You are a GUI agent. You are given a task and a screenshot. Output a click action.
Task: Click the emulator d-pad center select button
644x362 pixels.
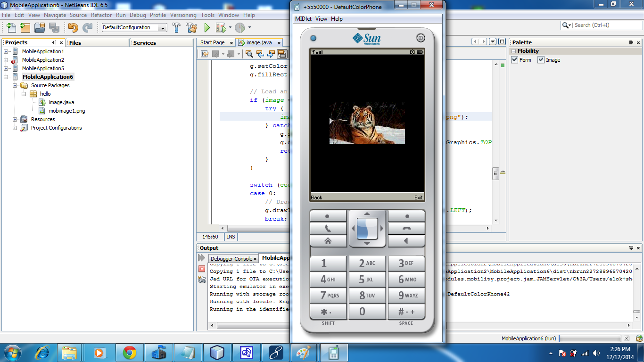point(367,228)
